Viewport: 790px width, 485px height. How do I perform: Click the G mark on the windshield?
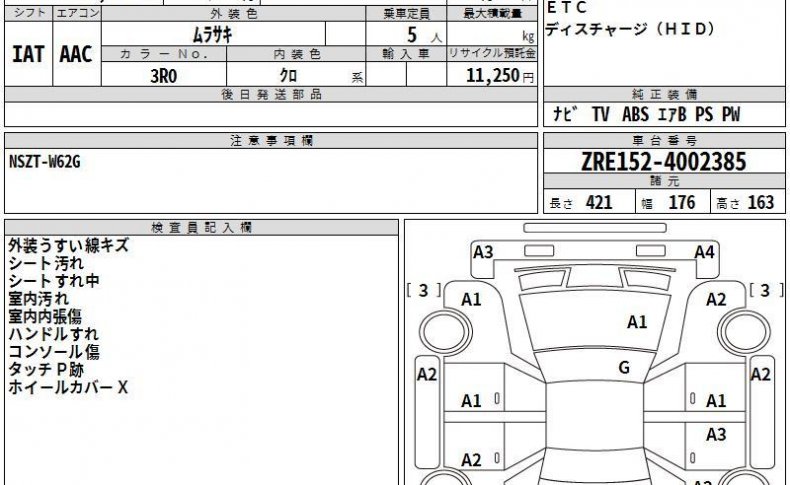624,368
